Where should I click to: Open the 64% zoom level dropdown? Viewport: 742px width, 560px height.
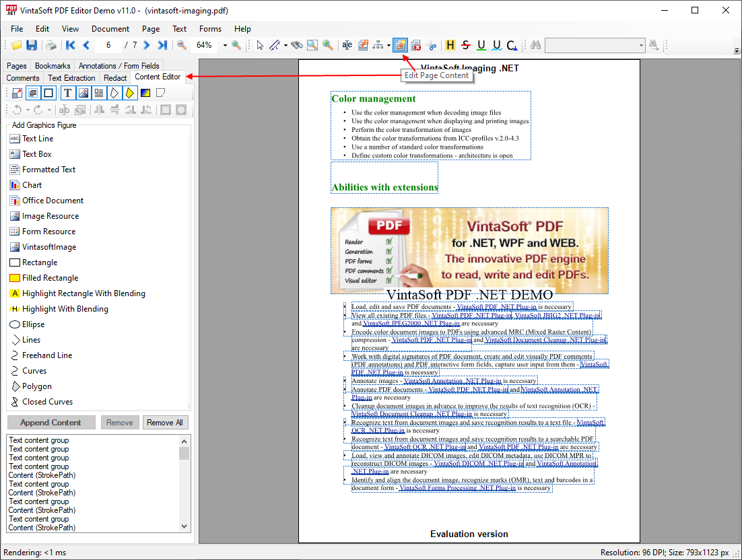click(x=224, y=45)
